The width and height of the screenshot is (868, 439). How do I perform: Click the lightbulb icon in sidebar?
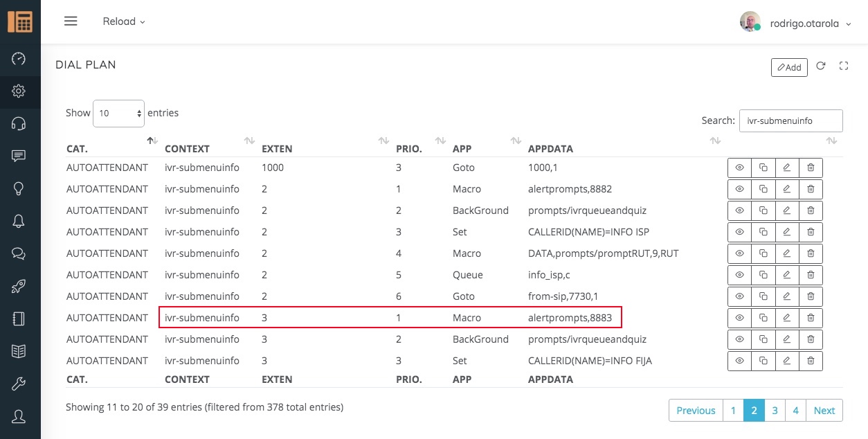click(19, 188)
